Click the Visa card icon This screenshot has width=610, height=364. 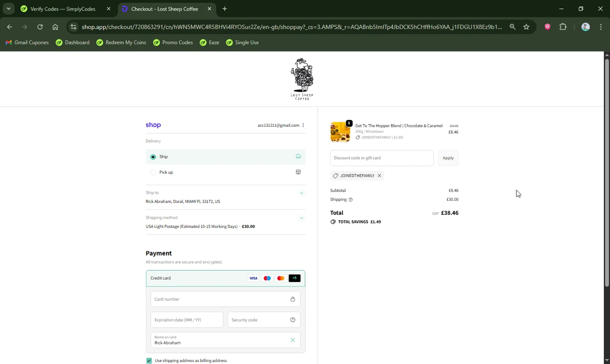[253, 278]
